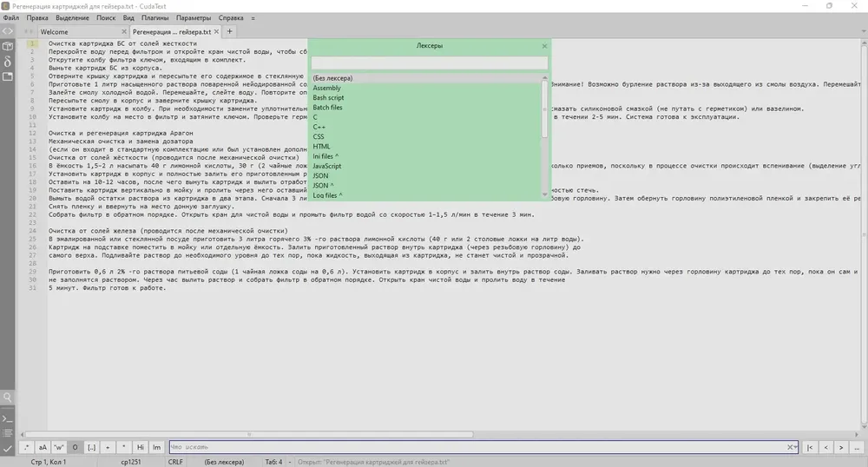Click the magnifier search icon in sidebar
The height and width of the screenshot is (467, 868).
pos(8,397)
